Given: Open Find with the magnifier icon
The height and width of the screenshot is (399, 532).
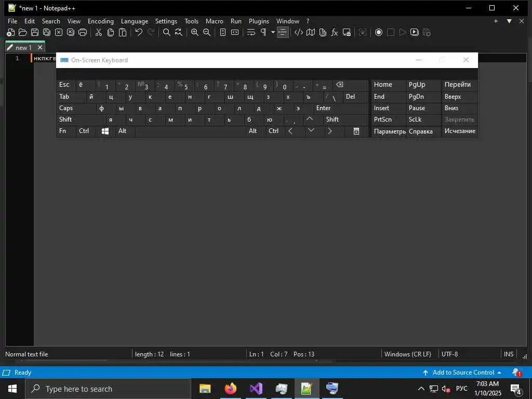Looking at the screenshot, I should pyautogui.click(x=167, y=33).
